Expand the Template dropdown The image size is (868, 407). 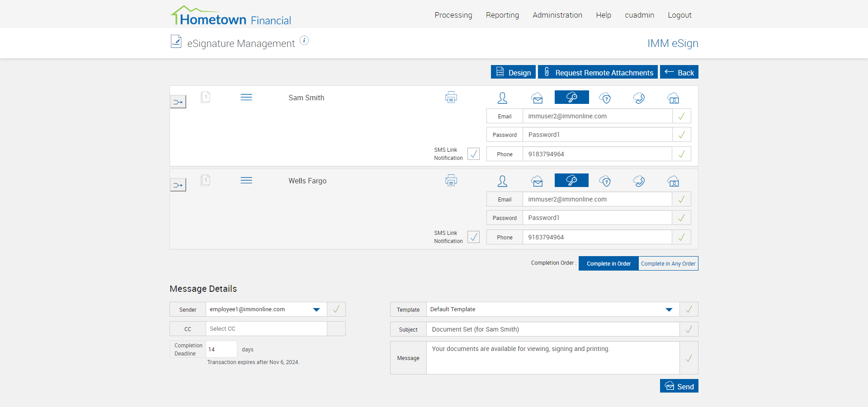point(669,309)
